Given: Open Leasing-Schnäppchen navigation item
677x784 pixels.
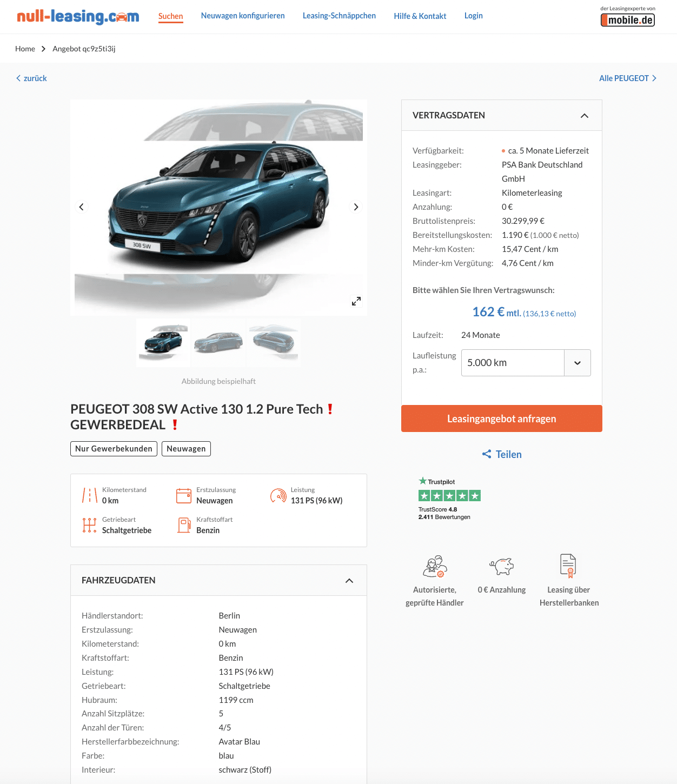Looking at the screenshot, I should 339,16.
